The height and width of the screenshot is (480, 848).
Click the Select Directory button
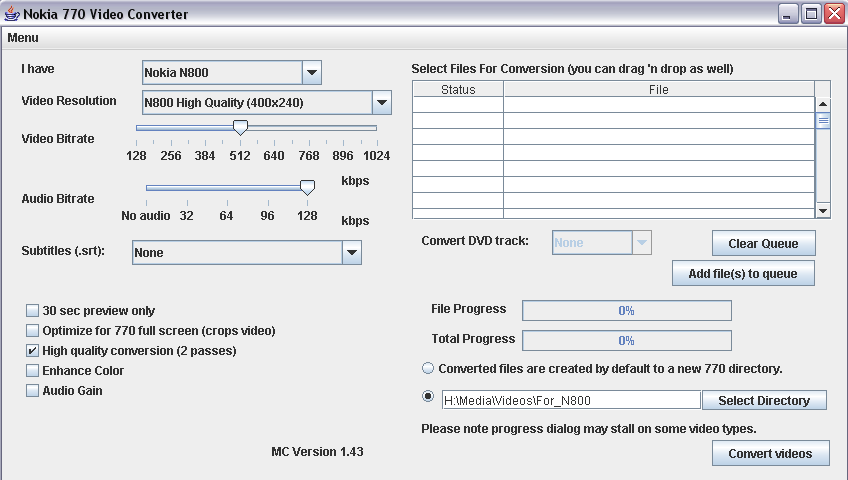click(x=764, y=400)
